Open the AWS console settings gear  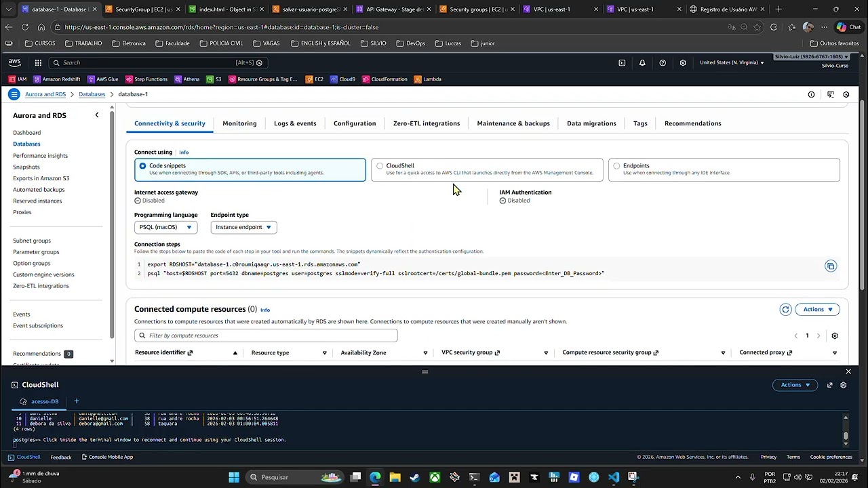point(683,62)
